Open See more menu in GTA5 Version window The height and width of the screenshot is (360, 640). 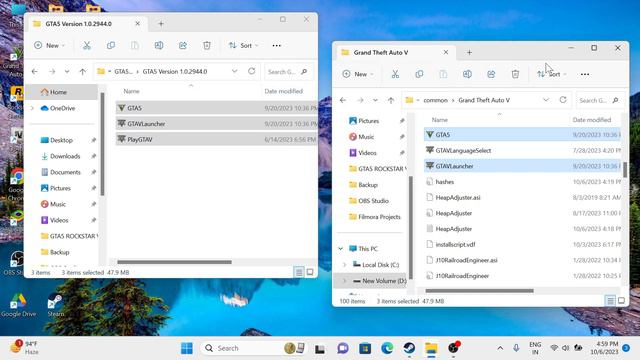coord(276,45)
